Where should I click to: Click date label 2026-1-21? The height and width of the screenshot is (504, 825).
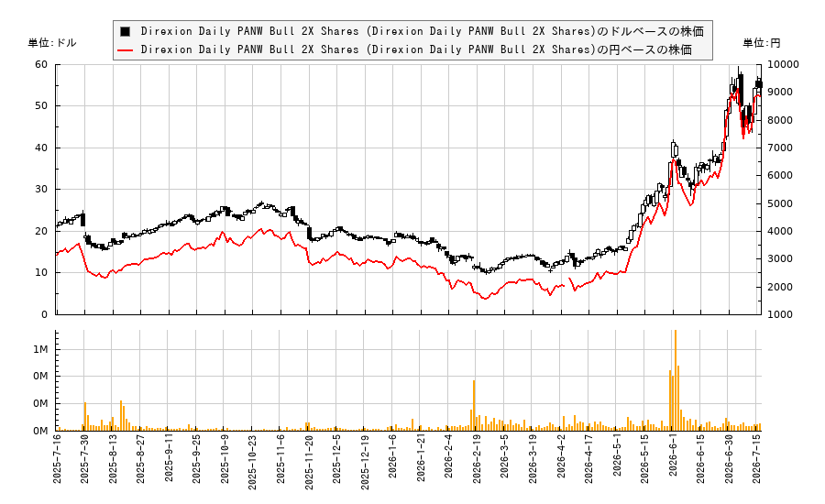421,459
